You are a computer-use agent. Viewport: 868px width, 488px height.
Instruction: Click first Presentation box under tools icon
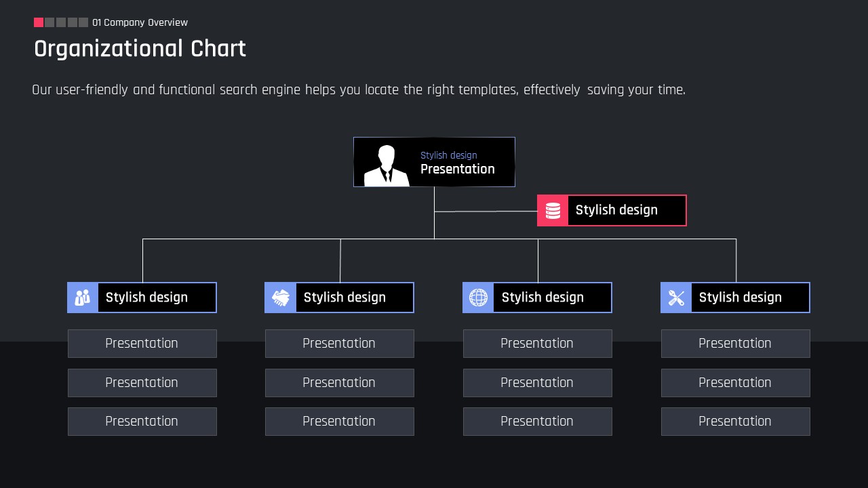click(x=736, y=344)
